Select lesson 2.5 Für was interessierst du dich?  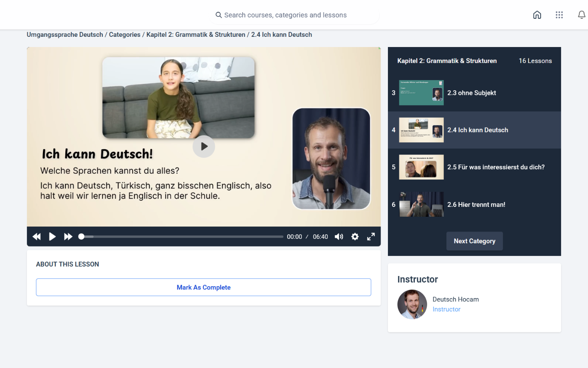pos(495,167)
